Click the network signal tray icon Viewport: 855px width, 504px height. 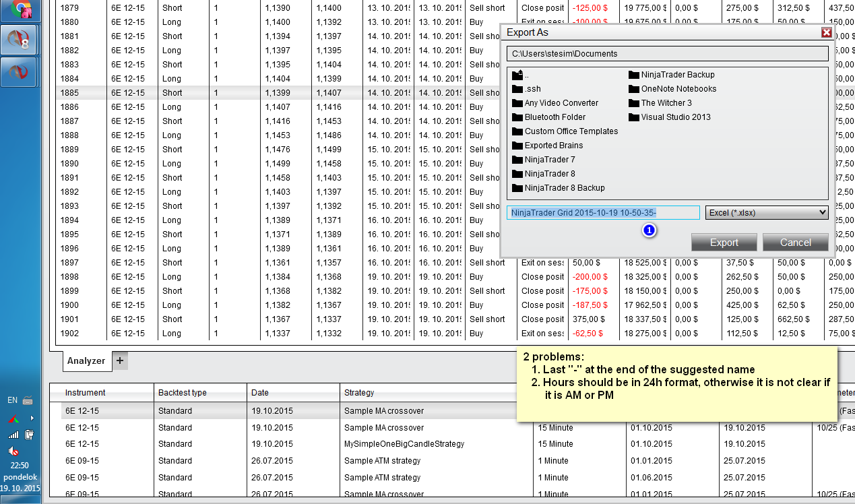click(13, 435)
